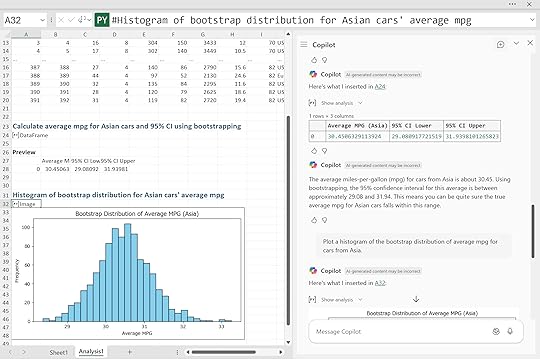Follow the A32 cell link in Copilot
540x360 pixels.
click(x=380, y=283)
